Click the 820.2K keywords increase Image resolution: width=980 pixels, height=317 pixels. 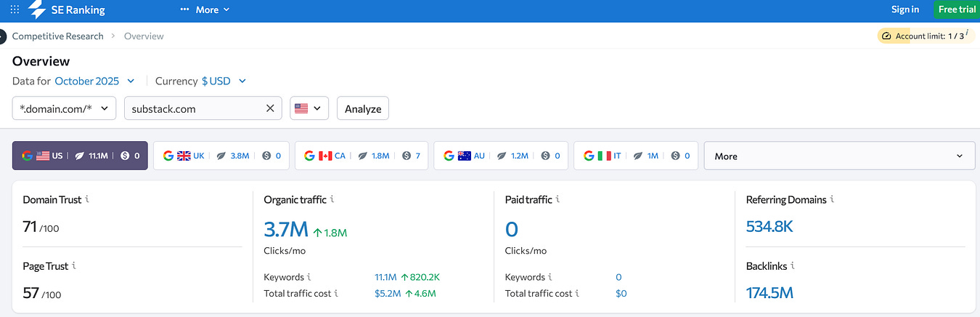point(422,277)
